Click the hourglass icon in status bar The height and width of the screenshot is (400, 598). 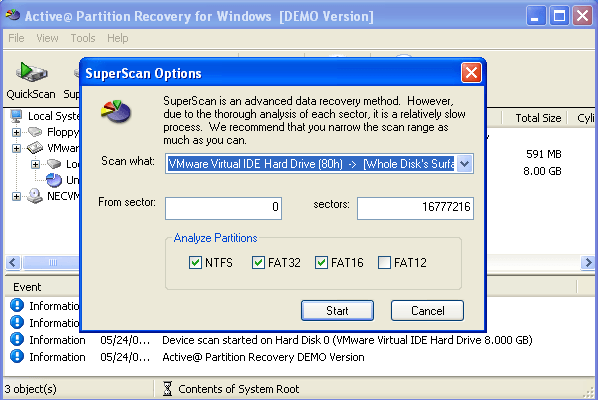pos(167,389)
